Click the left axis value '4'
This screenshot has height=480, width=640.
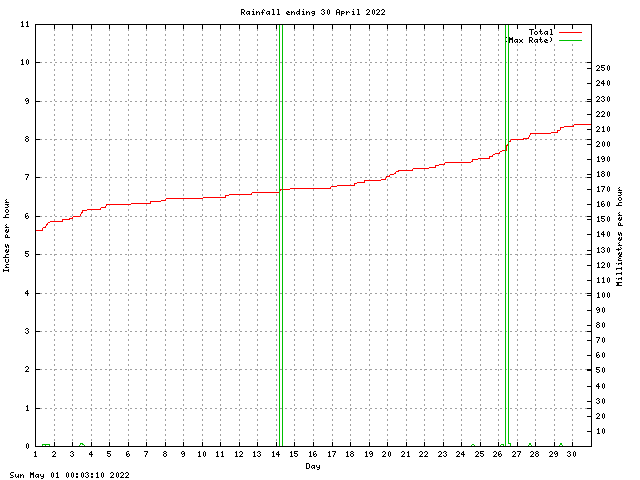(x=27, y=293)
